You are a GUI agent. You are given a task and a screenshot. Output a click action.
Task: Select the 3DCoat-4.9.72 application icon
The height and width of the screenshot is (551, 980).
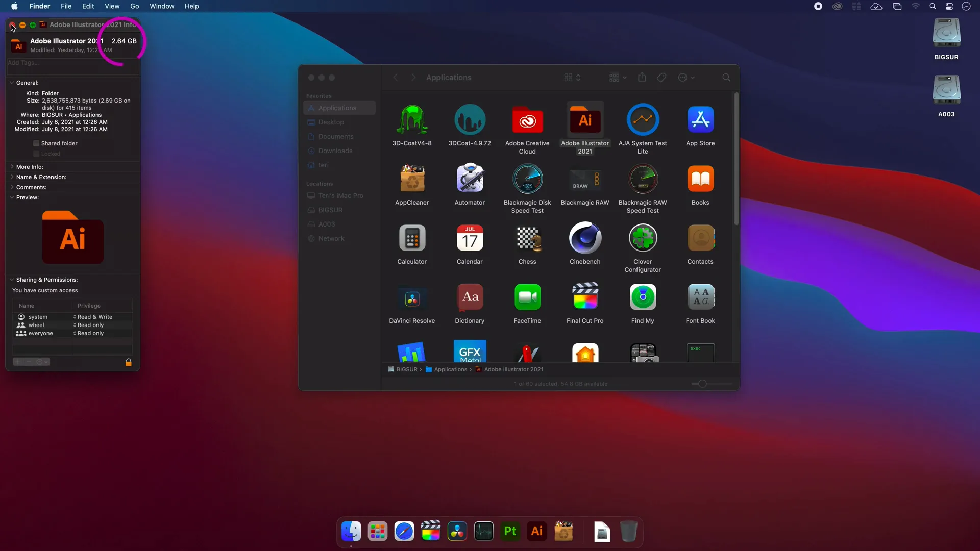click(470, 120)
